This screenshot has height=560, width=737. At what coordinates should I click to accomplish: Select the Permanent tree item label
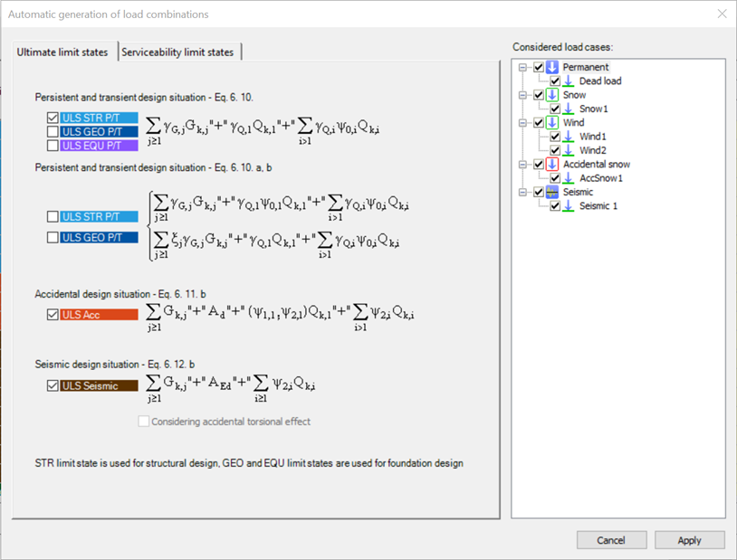pyautogui.click(x=586, y=67)
